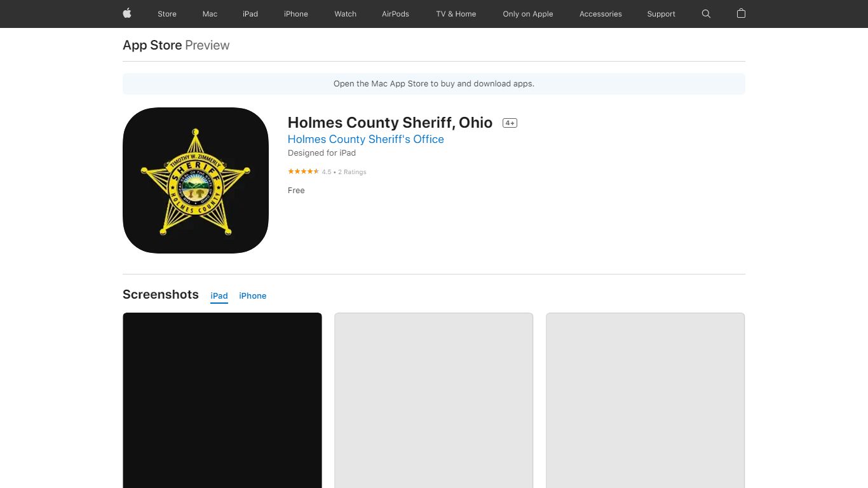Open Holmes County Sheriff's Office developer link
This screenshot has height=488, width=868.
click(x=366, y=139)
